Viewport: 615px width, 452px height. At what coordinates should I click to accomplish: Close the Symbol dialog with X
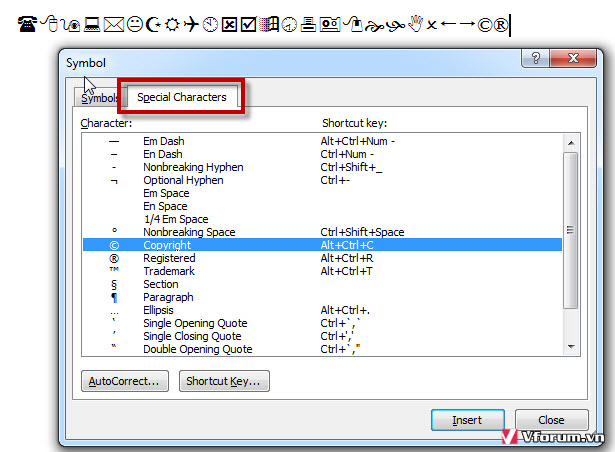click(573, 58)
